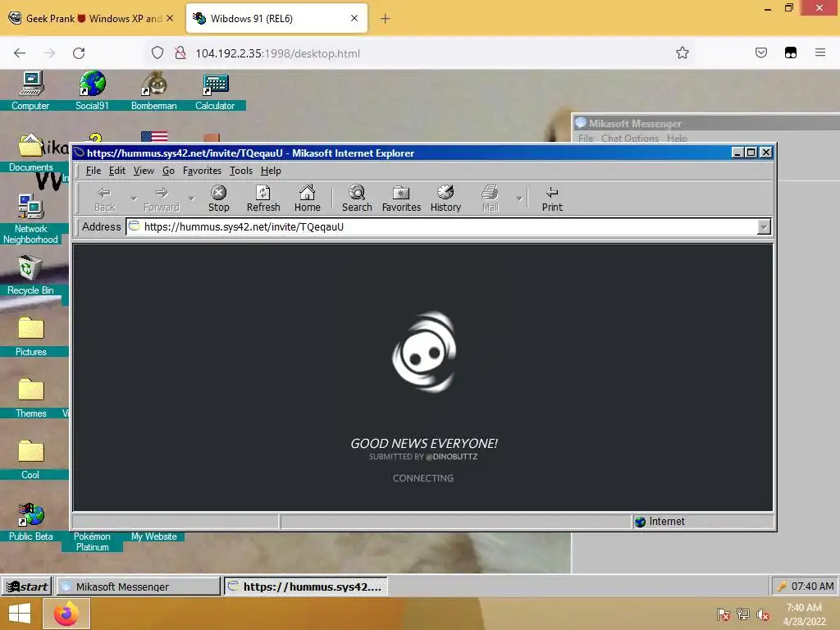Open the Computer desktop icon

[30, 90]
